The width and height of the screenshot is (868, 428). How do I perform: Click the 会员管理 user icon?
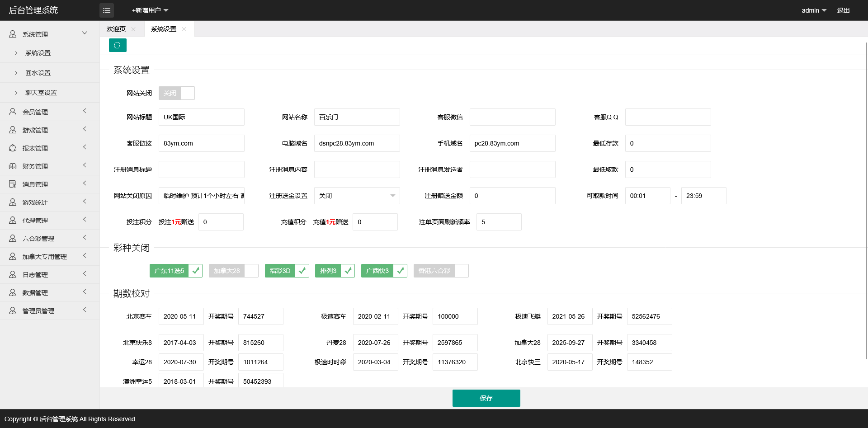(x=13, y=112)
